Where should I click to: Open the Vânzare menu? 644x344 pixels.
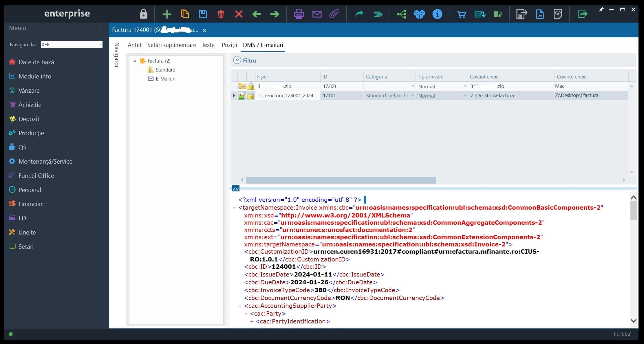(x=24, y=90)
